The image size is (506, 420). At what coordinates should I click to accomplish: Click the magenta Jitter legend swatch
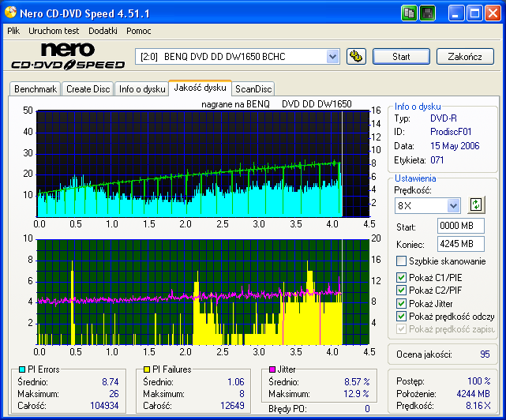[x=272, y=369]
